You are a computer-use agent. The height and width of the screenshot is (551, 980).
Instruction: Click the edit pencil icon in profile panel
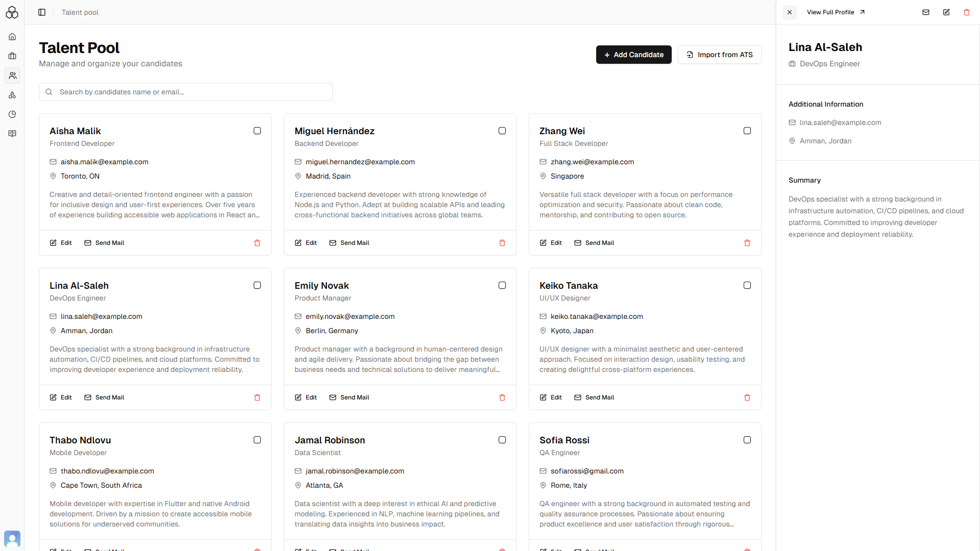coord(946,12)
